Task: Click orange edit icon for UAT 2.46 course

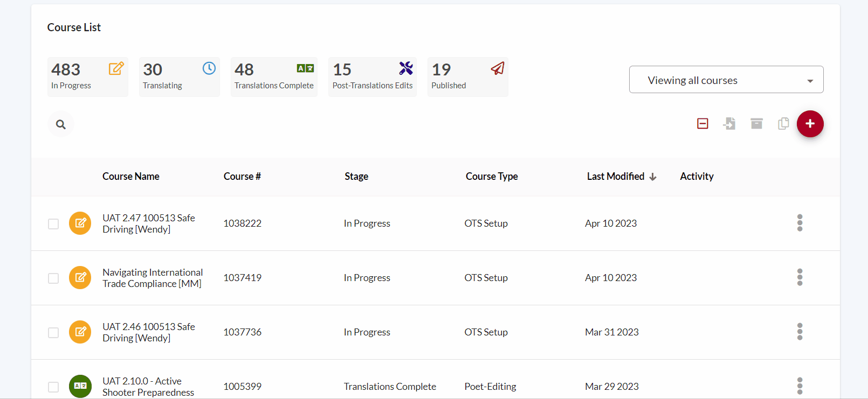Action: (x=80, y=332)
